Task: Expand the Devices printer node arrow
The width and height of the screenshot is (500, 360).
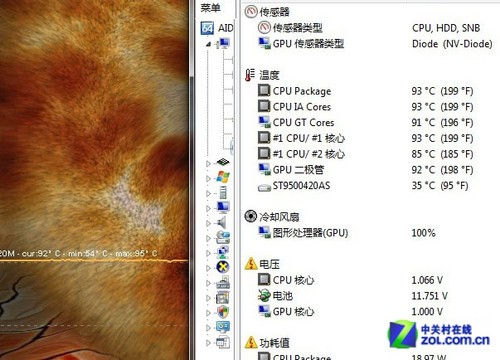Action: tap(208, 283)
